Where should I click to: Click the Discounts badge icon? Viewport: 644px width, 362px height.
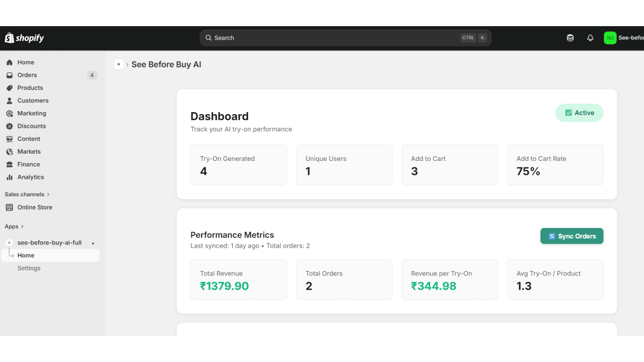(10, 126)
